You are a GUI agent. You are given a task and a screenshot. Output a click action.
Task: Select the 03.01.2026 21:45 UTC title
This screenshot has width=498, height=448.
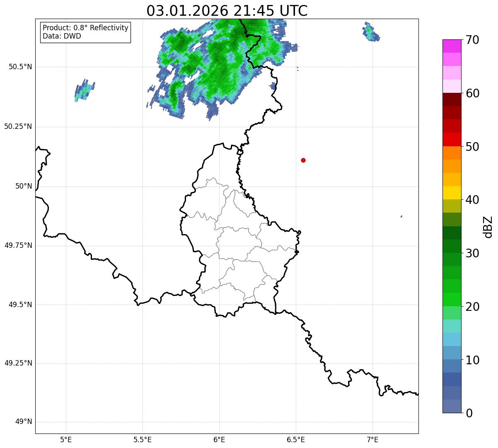coord(227,11)
